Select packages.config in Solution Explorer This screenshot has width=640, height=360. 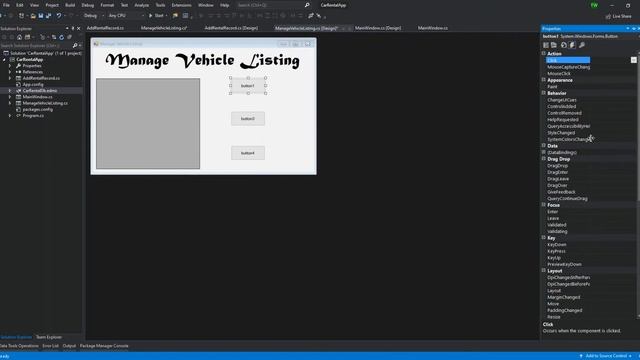coord(38,109)
